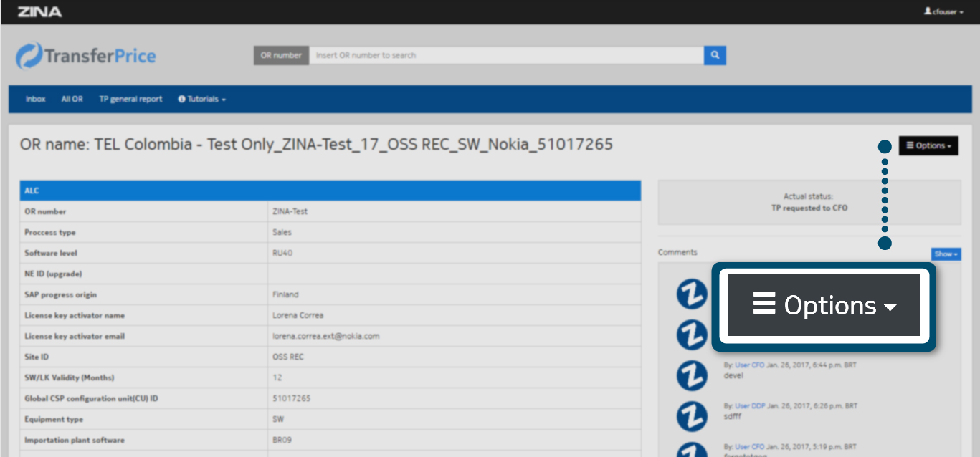Open the small Options dropdown beside OR name
Screen dimensions: 980x457
click(928, 145)
